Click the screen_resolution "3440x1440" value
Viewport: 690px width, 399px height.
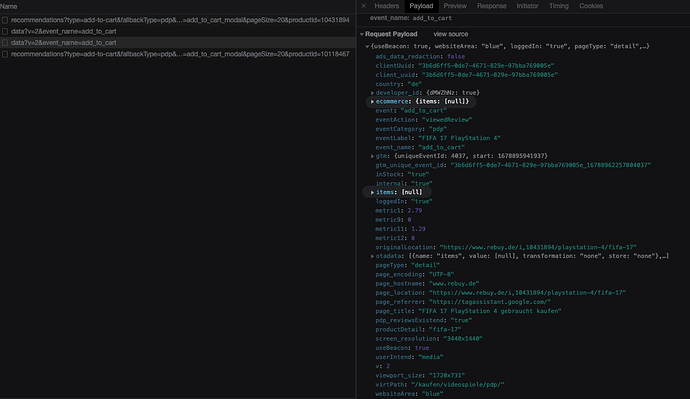click(x=463, y=339)
